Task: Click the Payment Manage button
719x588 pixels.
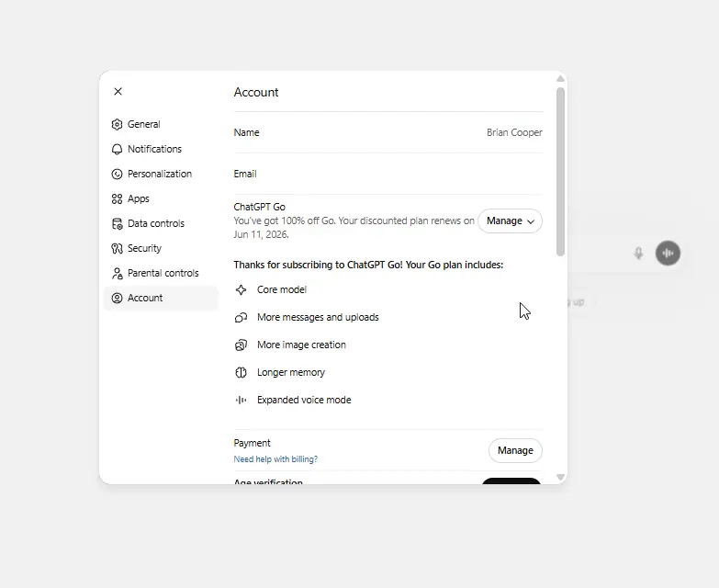Action: coord(515,450)
